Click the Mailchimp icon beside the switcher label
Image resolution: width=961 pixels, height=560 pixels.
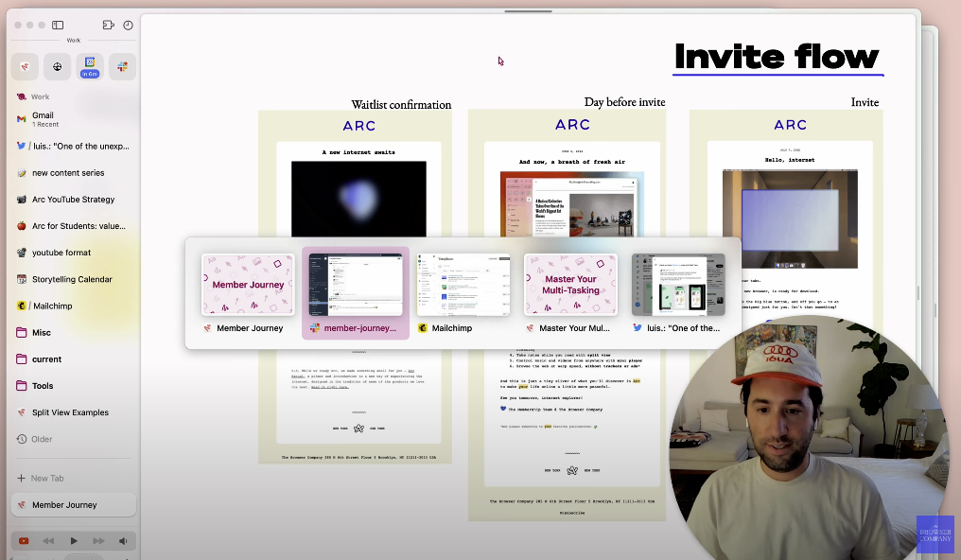tap(422, 328)
